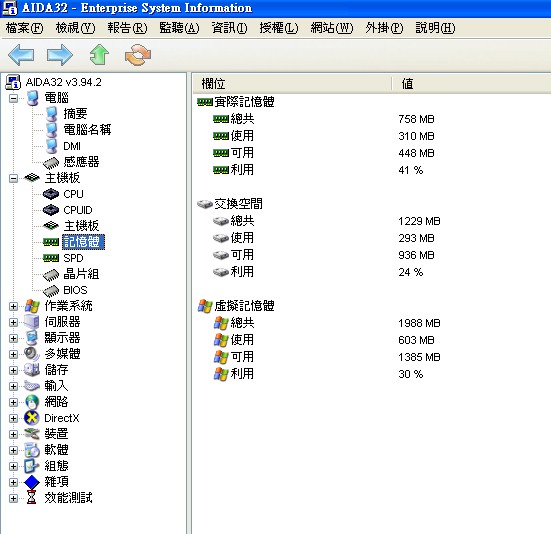Click the 顯示器 monitor icon

[x=32, y=338]
